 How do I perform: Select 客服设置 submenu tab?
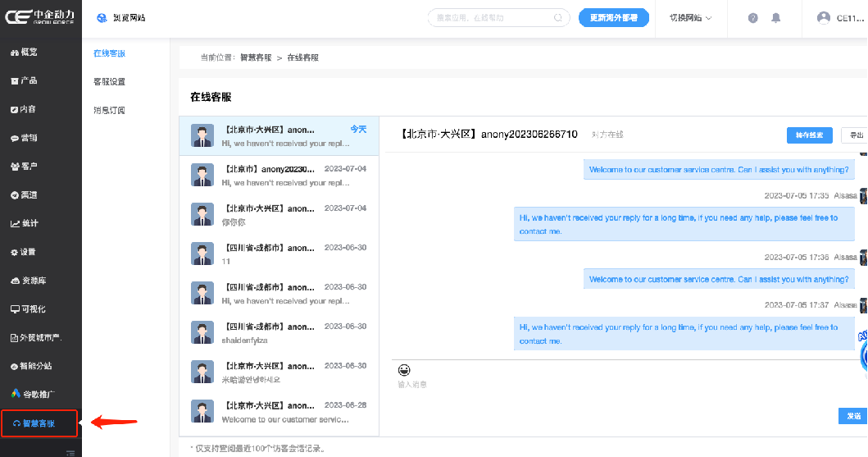[x=109, y=81]
